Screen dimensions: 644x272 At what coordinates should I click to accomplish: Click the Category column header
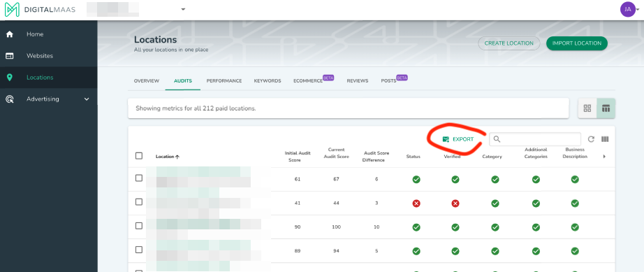point(492,157)
